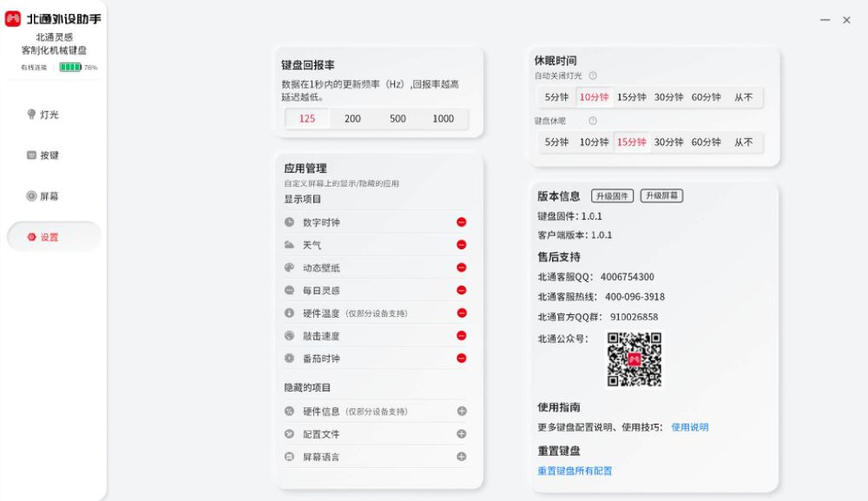868x501 pixels.
Task: Set auto light-off to 60分钟
Action: click(x=706, y=97)
